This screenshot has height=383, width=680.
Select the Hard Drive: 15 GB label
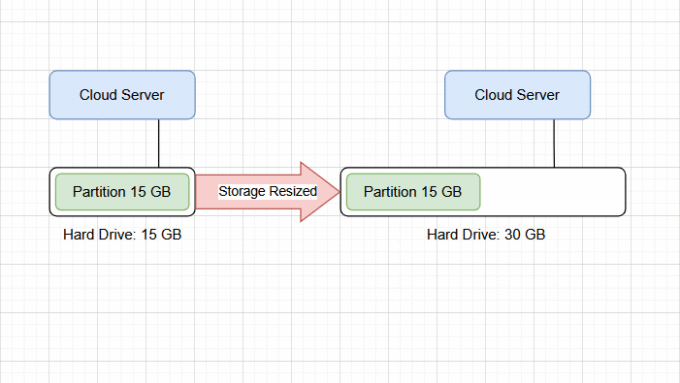click(x=122, y=235)
